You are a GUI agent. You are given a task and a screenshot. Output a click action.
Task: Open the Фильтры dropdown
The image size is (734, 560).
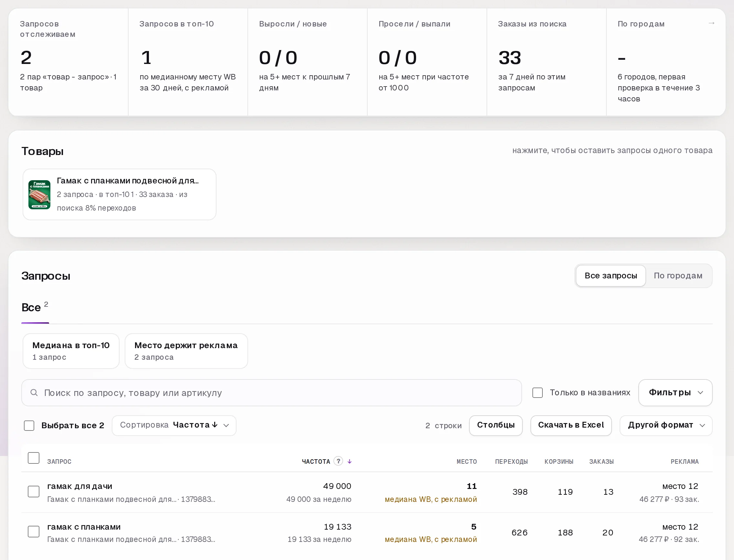(675, 393)
